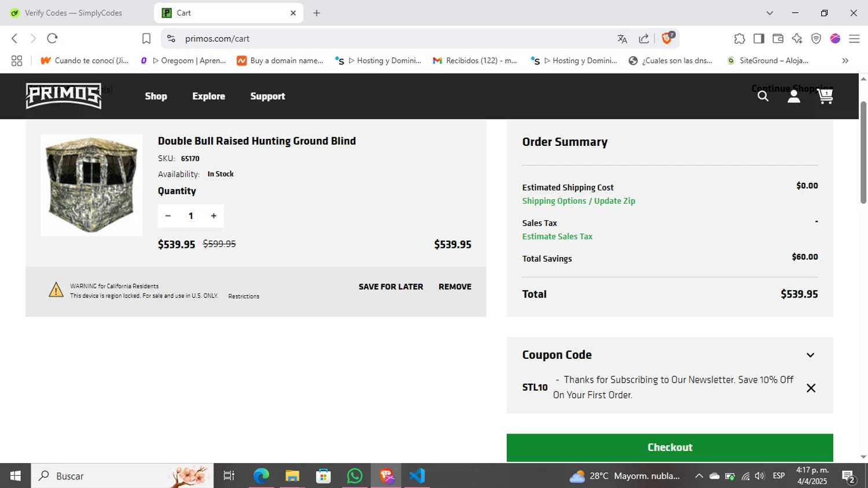Viewport: 868px width, 488px height.
Task: Open Brave Shields icon
Action: (x=667, y=38)
